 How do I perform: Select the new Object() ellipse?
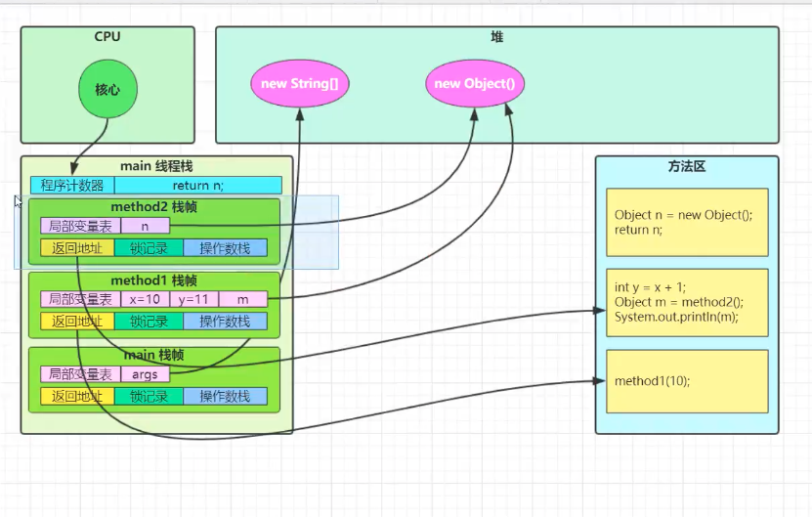point(475,83)
